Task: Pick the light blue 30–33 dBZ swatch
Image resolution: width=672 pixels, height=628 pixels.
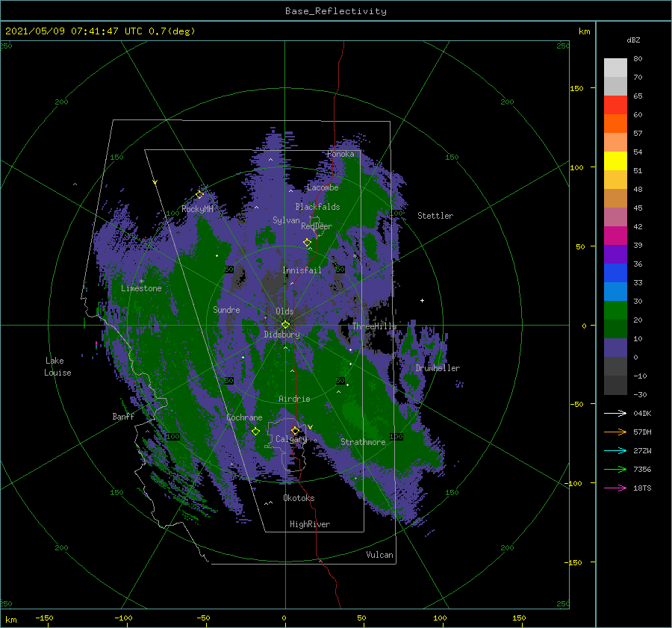Action: (615, 291)
